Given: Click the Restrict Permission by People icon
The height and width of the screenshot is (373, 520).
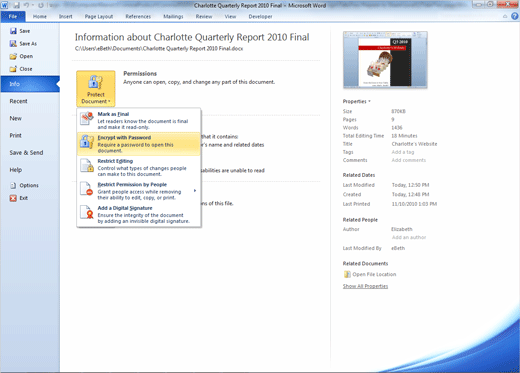Looking at the screenshot, I should click(87, 189).
